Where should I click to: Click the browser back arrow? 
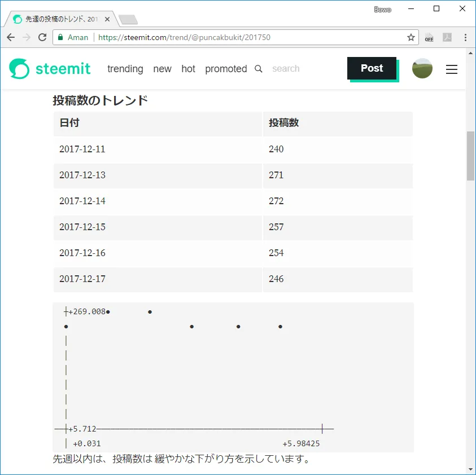[11, 37]
